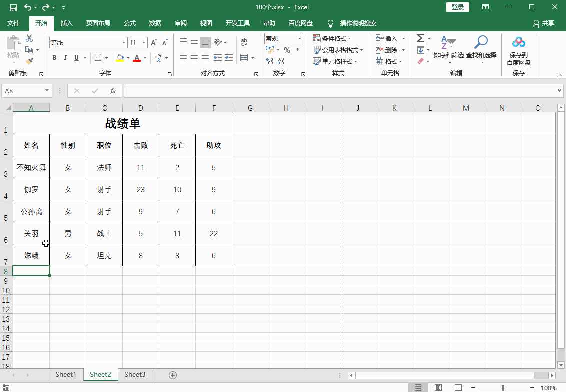Screen dimensions: 566x392
Task: Open the font name dropdown
Action: [124, 43]
